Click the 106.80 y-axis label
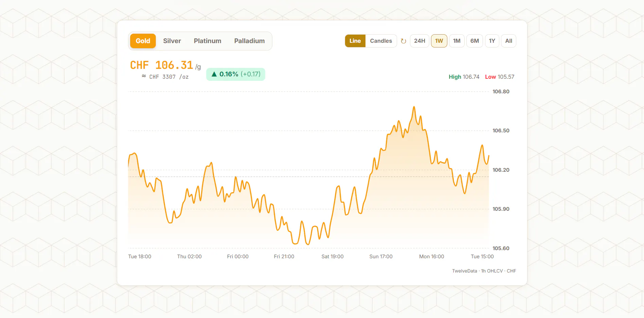 pos(501,92)
